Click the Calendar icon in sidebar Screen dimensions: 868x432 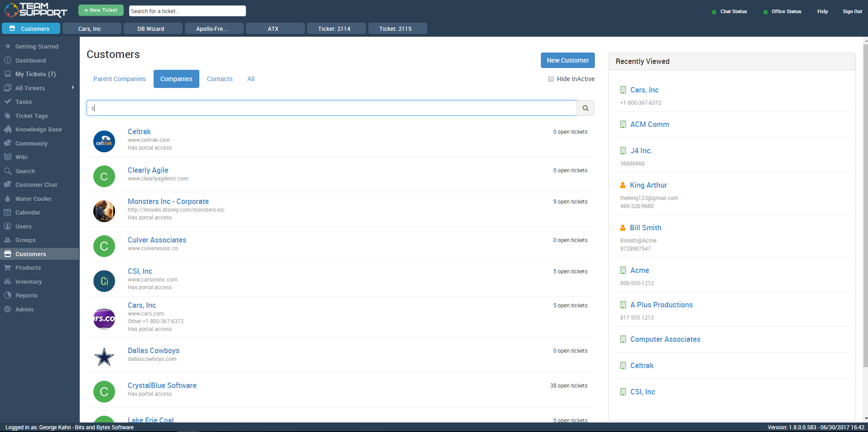pyautogui.click(x=8, y=212)
